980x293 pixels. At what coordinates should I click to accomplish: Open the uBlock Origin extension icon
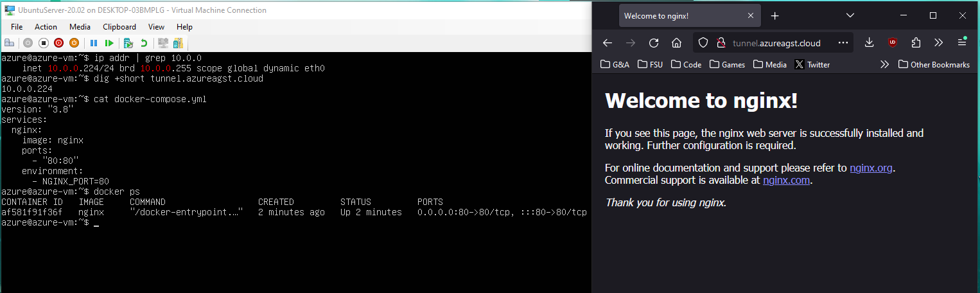tap(892, 43)
